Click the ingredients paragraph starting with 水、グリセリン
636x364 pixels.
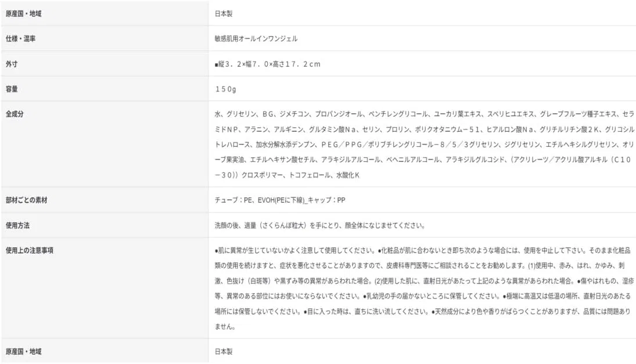click(424, 145)
